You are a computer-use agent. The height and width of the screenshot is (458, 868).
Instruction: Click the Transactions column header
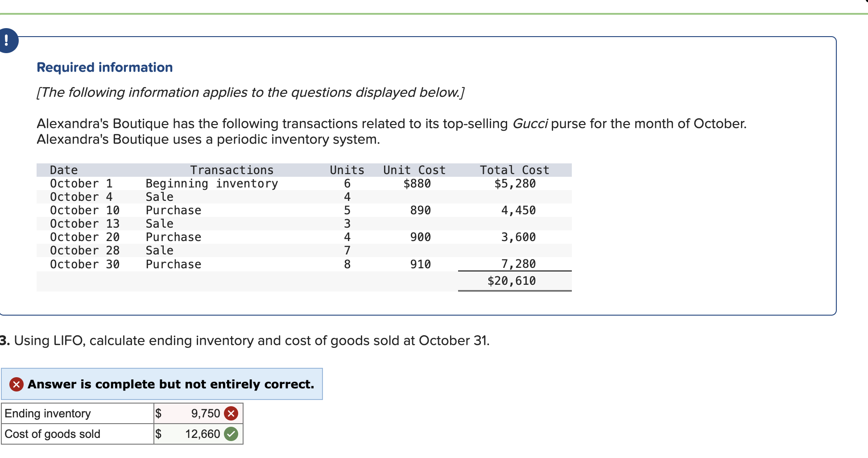232,170
